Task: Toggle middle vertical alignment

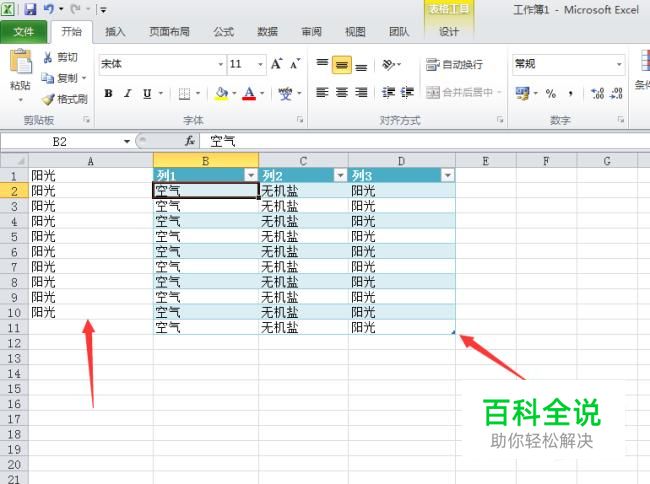Action: 342,65
